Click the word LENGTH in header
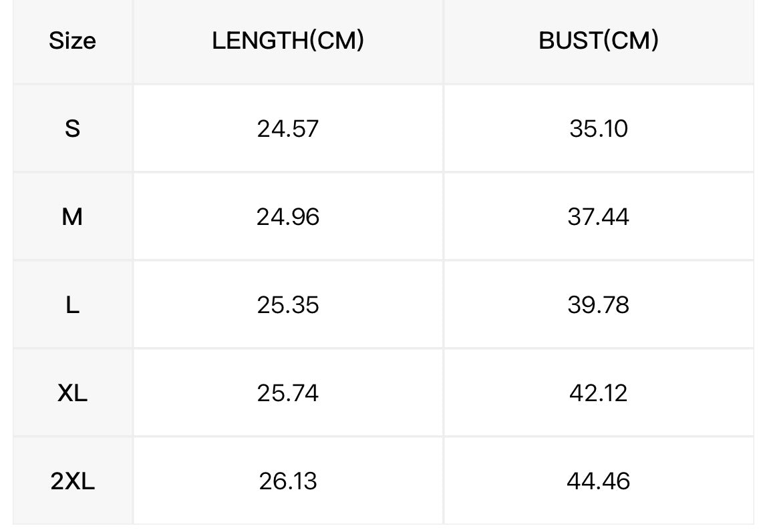This screenshot has width=761, height=532. pos(260,41)
